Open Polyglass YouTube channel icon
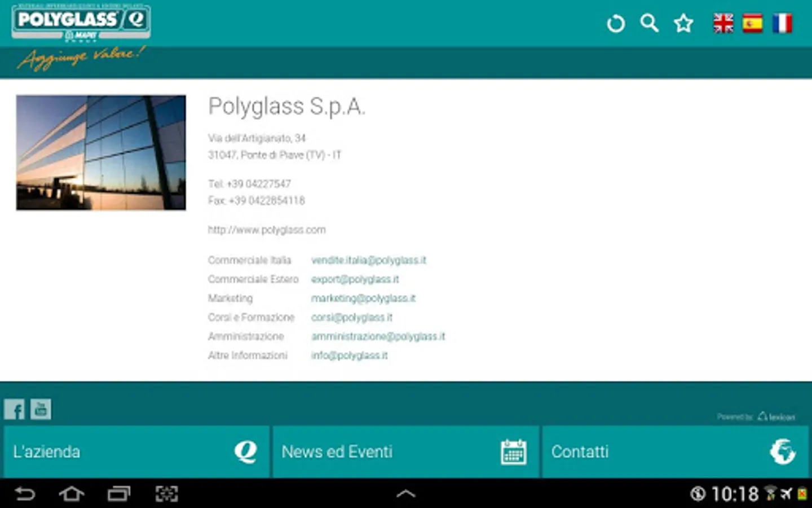This screenshot has width=812, height=508. pyautogui.click(x=41, y=409)
